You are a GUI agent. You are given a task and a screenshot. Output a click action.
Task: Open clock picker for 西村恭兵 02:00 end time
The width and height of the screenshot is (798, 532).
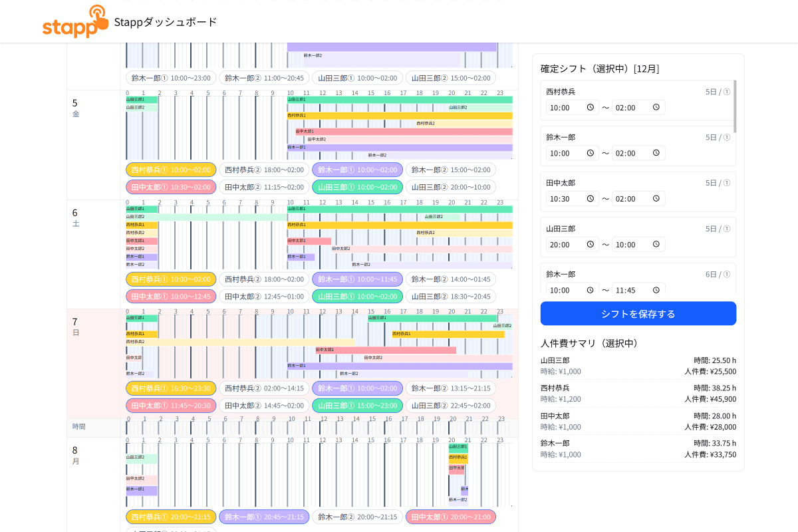click(656, 107)
